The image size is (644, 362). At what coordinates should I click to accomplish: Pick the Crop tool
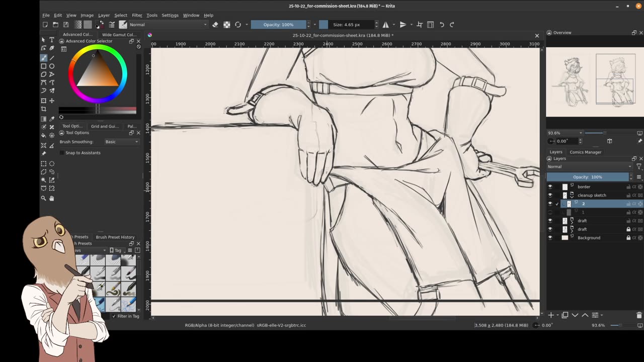(x=44, y=109)
